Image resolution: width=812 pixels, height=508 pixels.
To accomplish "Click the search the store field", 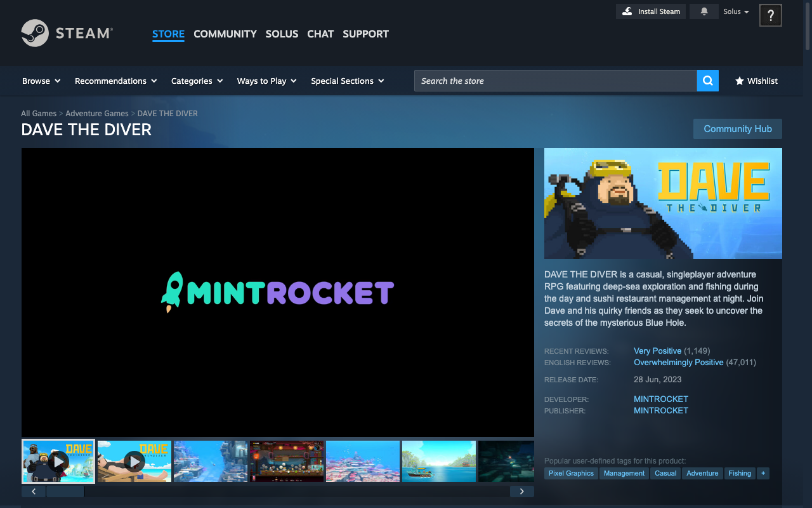I will [x=555, y=81].
